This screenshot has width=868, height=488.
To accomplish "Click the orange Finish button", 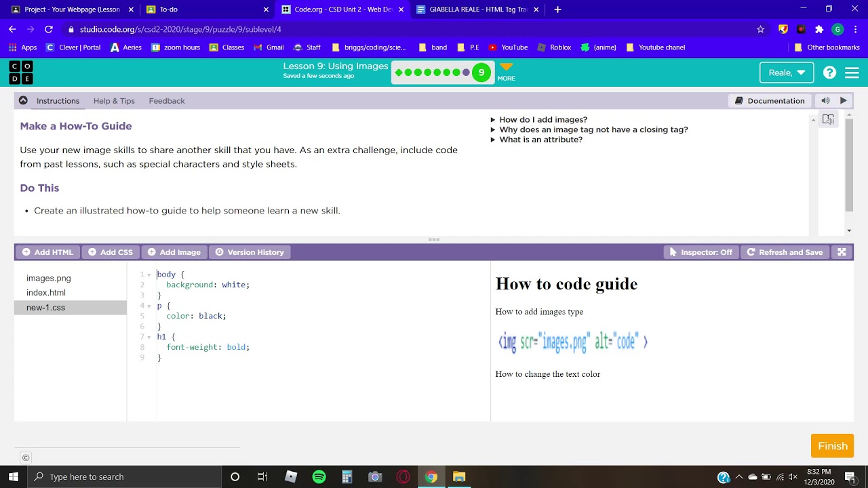I will 833,446.
